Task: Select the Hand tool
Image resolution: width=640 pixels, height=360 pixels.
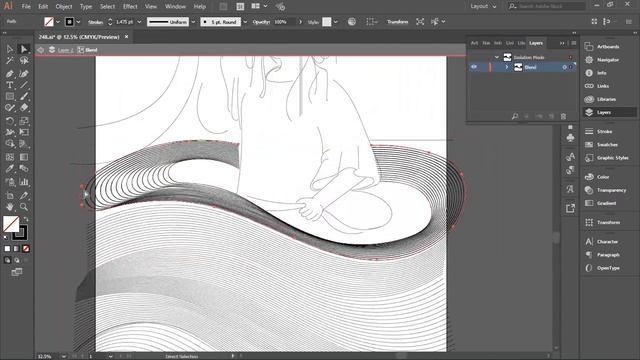Action: (10, 207)
